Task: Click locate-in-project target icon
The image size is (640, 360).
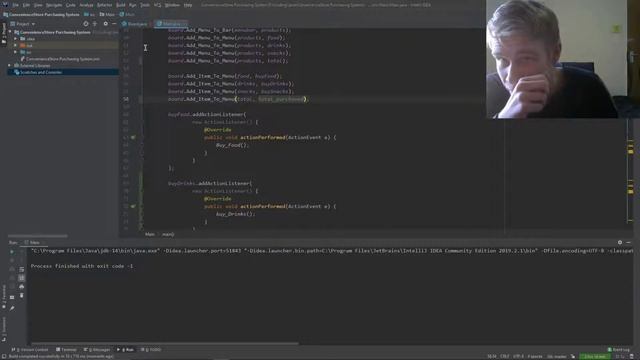Action: point(85,24)
